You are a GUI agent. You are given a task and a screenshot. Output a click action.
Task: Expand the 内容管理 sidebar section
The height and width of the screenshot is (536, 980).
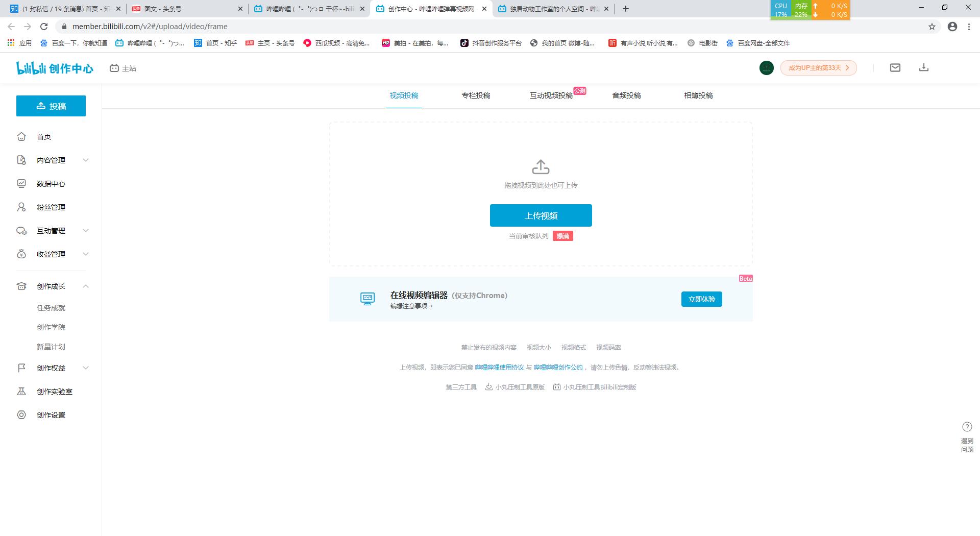click(x=51, y=160)
